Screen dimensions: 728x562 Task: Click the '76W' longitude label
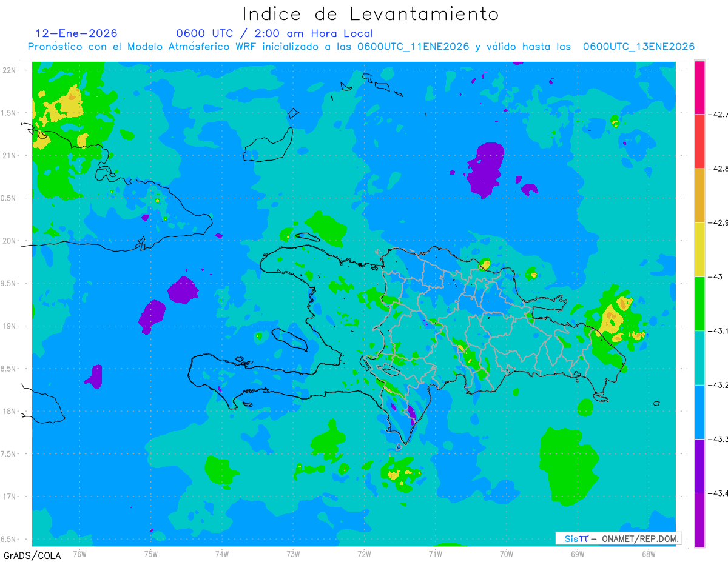(x=79, y=554)
